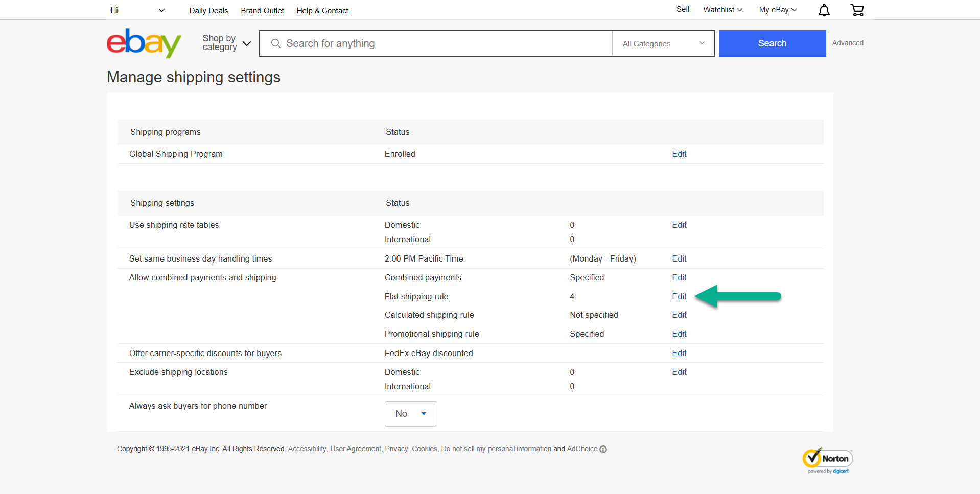The height and width of the screenshot is (494, 980).
Task: Click the Global Shipping Program label
Action: click(176, 154)
